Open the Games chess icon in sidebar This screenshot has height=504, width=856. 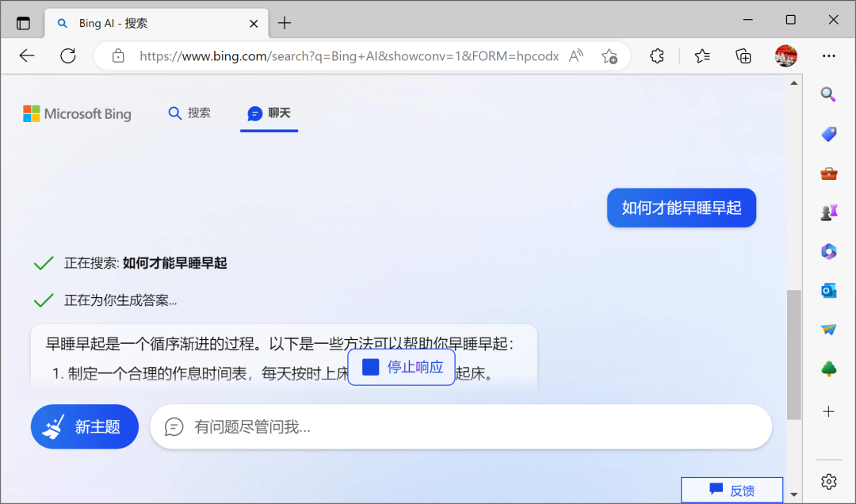coord(828,212)
